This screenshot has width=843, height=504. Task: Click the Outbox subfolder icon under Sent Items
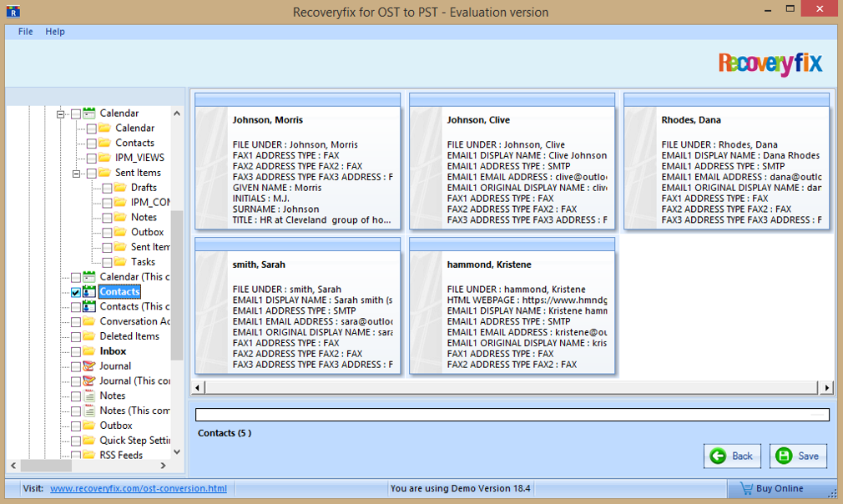pyautogui.click(x=120, y=232)
